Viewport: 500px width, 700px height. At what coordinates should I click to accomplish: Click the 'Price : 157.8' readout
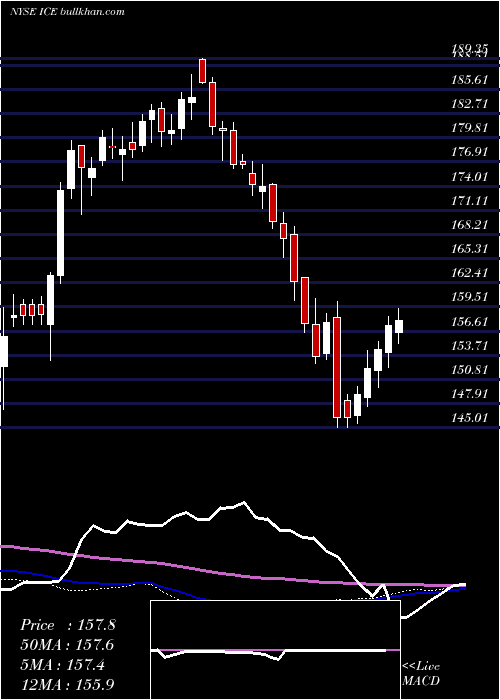(67, 625)
